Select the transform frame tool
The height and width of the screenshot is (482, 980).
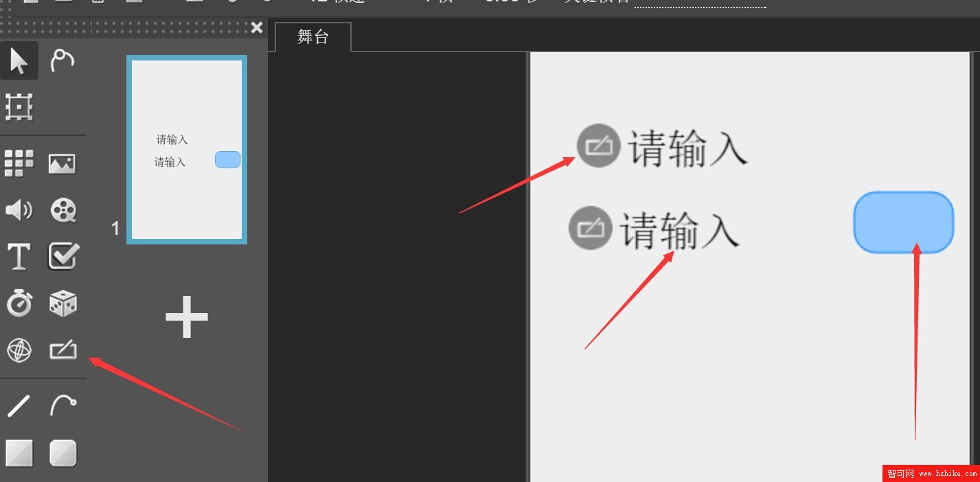(19, 107)
